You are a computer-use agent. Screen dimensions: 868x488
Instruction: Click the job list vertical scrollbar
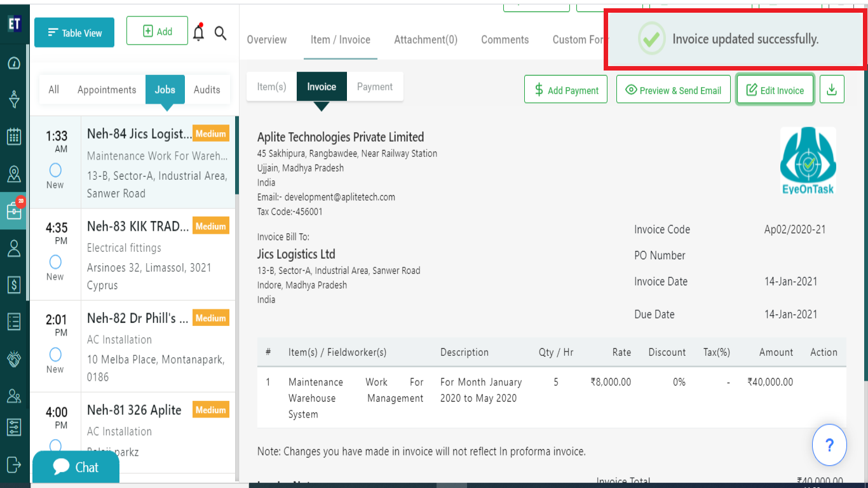[x=237, y=155]
